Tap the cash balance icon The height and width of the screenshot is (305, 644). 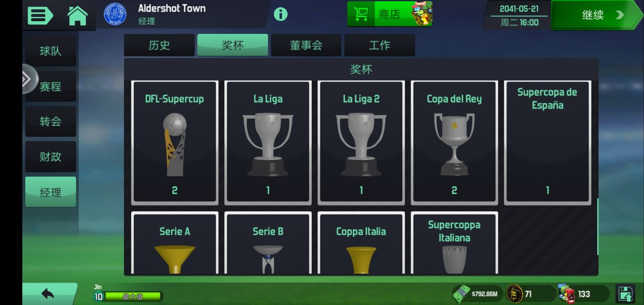click(461, 294)
